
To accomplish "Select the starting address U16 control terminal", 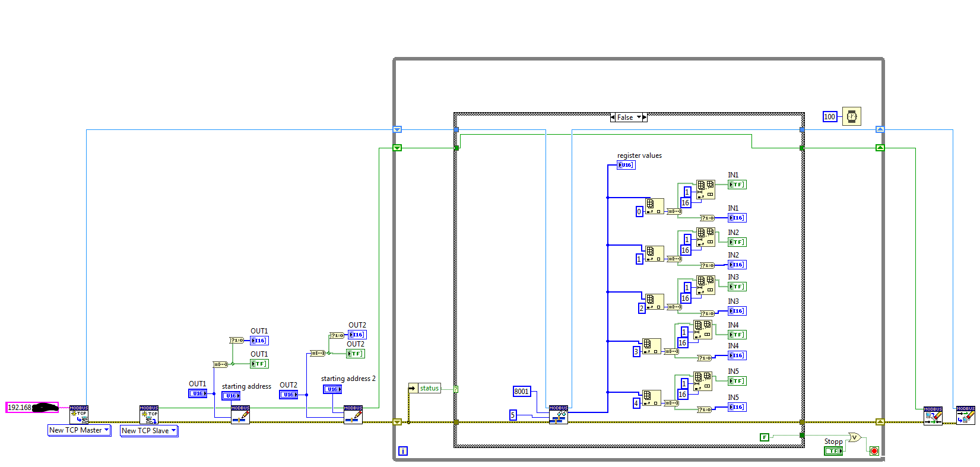I will coord(231,396).
